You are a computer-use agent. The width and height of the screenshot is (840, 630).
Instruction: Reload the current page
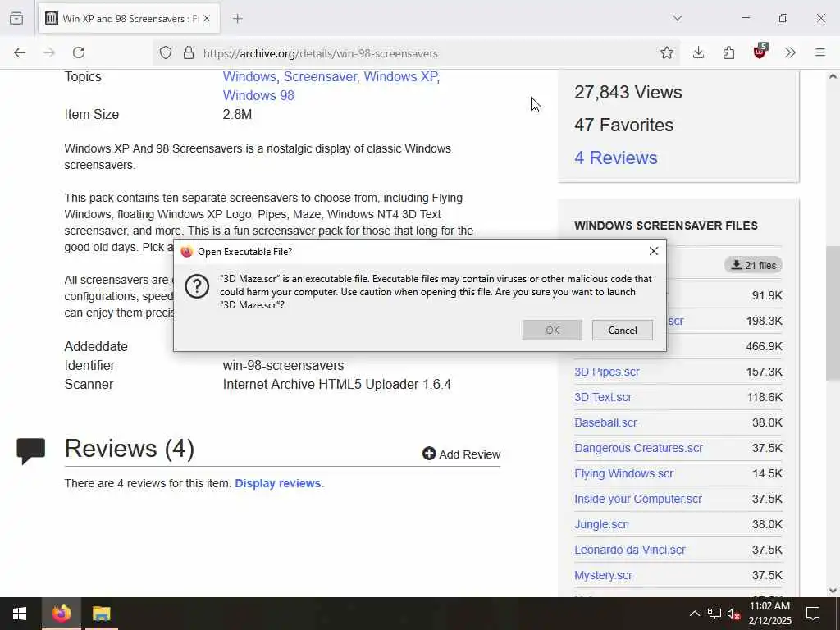(79, 52)
